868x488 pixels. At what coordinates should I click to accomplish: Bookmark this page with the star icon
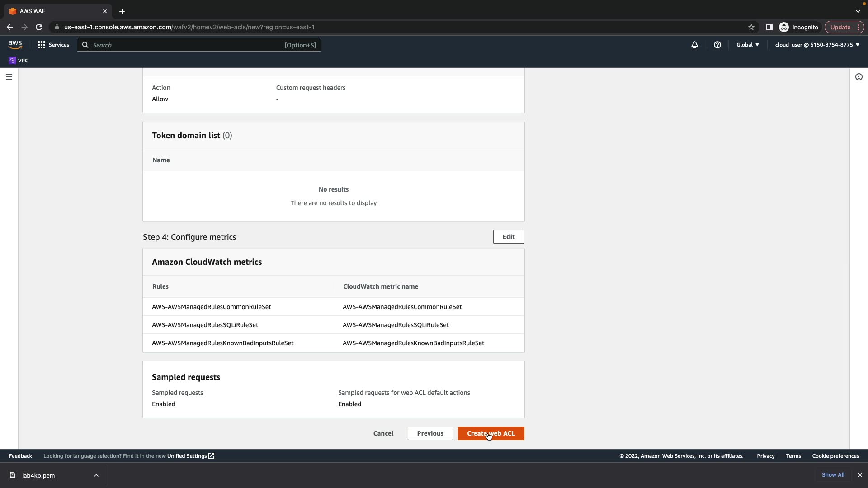pos(751,27)
